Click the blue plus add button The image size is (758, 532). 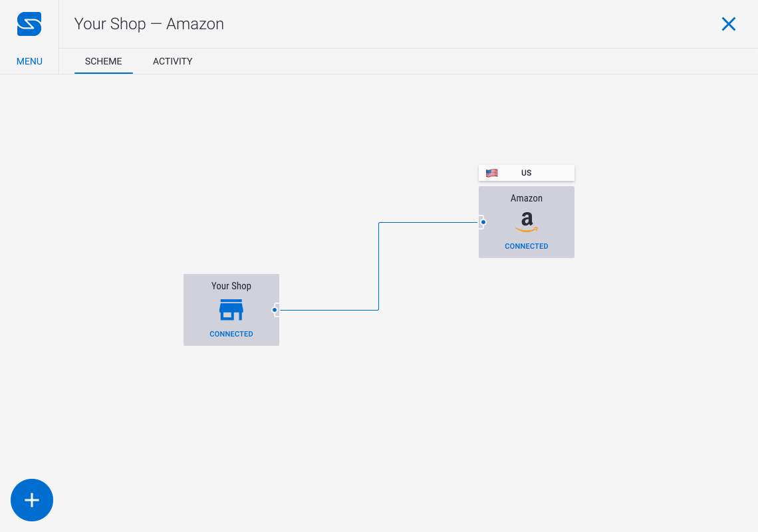point(32,500)
